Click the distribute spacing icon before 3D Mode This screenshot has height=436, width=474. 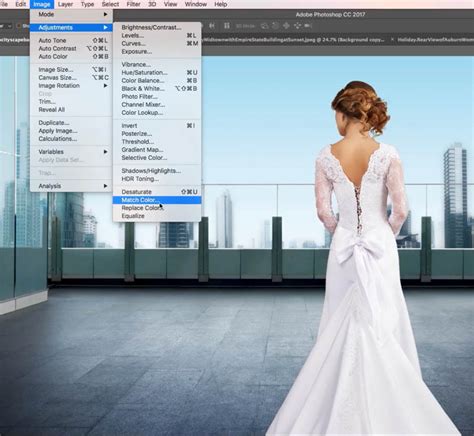(x=227, y=26)
